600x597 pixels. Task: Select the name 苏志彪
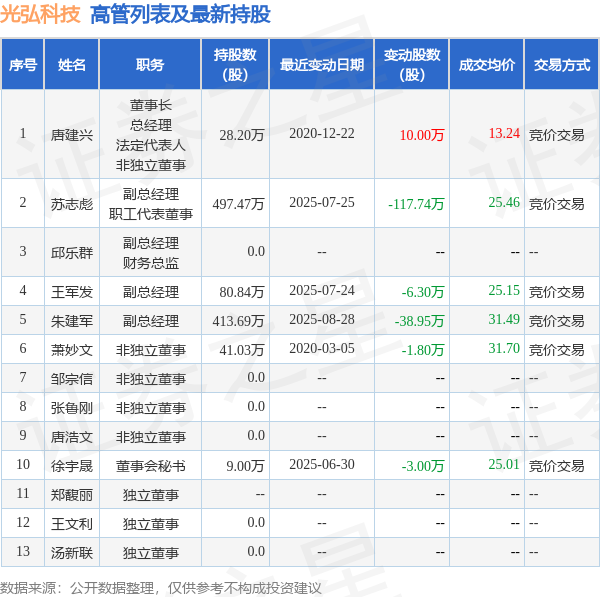tap(72, 204)
